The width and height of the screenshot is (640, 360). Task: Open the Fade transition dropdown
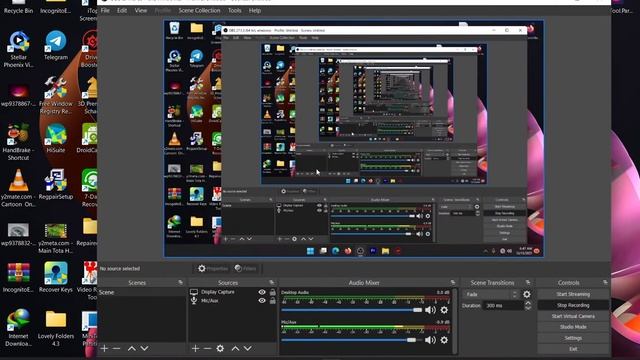(x=491, y=294)
